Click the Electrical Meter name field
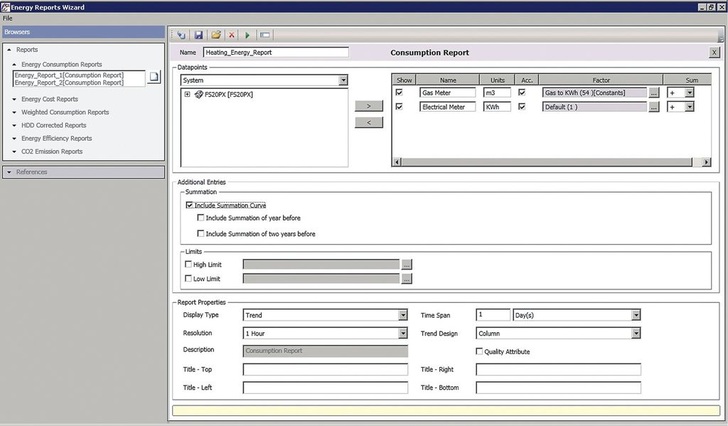728x426 pixels. [448, 107]
